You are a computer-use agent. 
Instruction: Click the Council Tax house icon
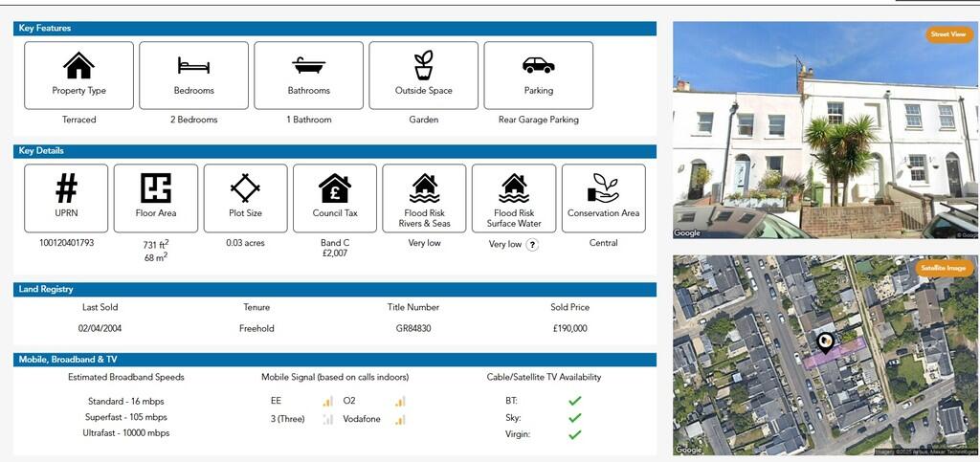335,187
